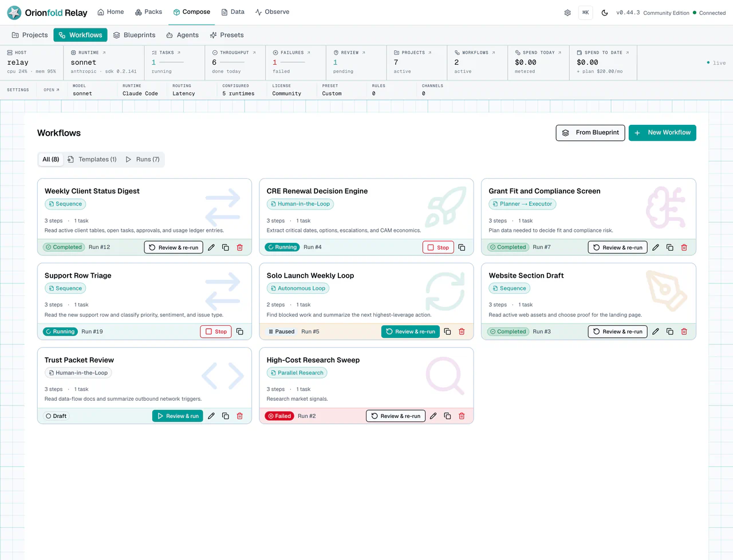Viewport: 733px width, 560px height.
Task: Delete the Grant Fit and Compliance Screen workflow
Action: click(x=684, y=247)
